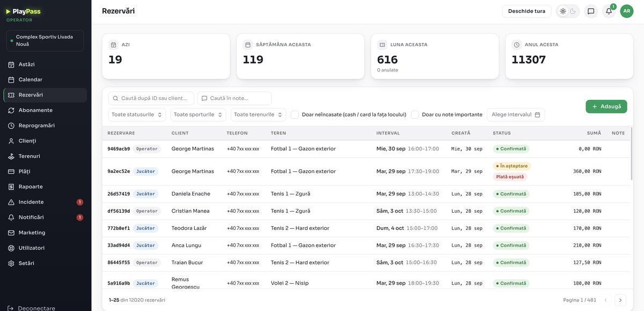Click the 'În așteptare' status badge
This screenshot has width=644, height=311.
tap(512, 166)
